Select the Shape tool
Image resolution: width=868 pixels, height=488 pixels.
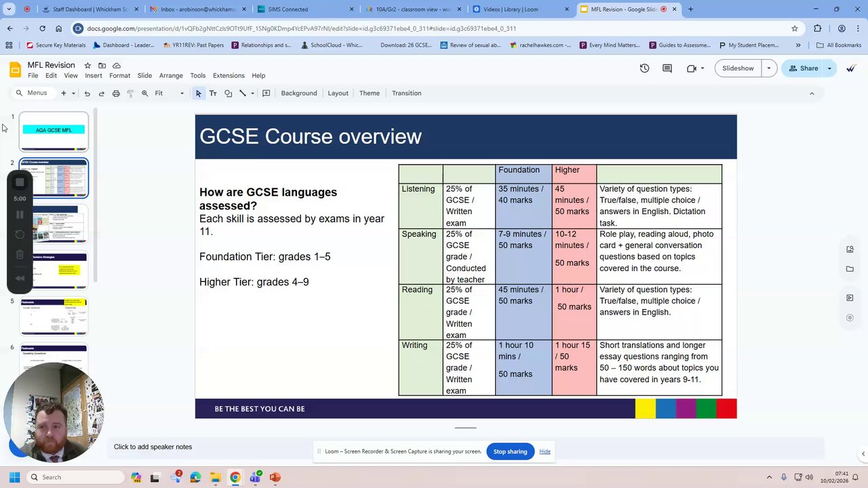(x=228, y=94)
